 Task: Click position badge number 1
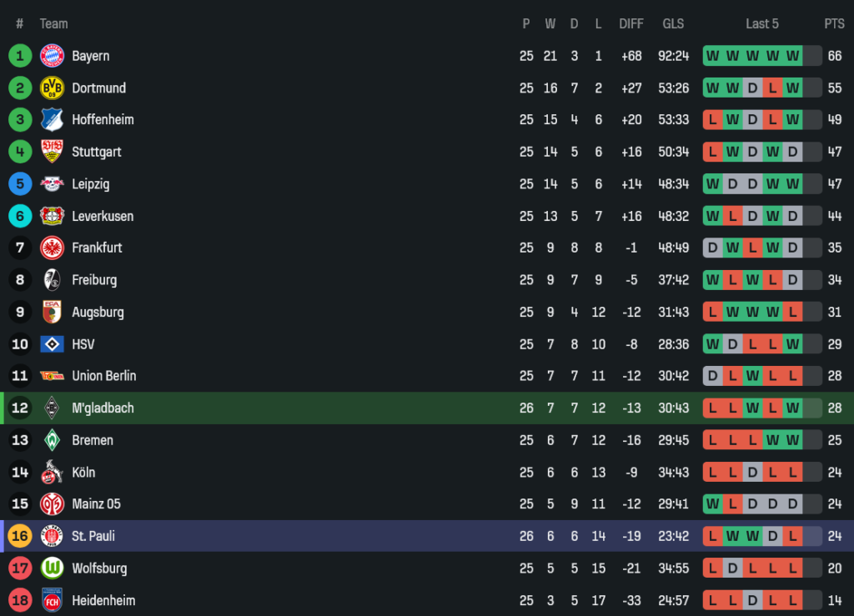click(x=20, y=56)
